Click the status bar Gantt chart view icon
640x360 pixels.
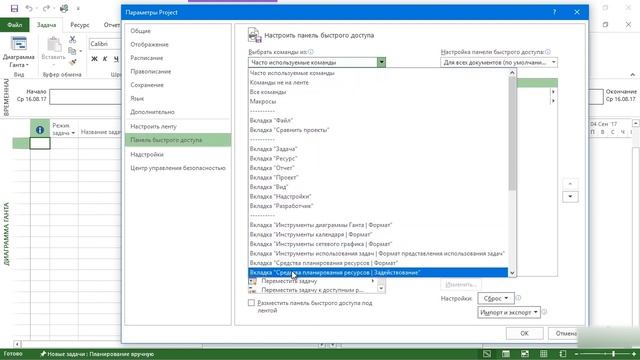(487, 354)
